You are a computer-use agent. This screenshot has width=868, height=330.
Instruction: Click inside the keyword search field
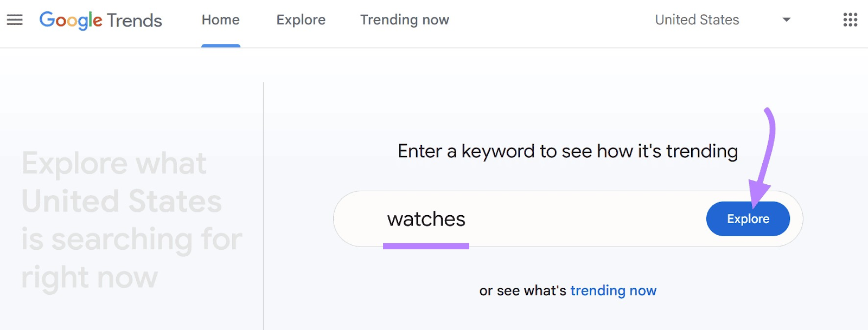542,219
